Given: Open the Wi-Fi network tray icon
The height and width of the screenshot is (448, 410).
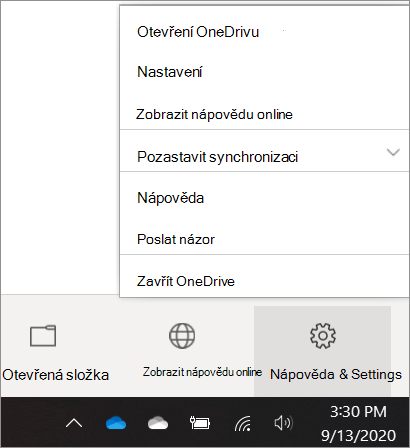Looking at the screenshot, I should click(243, 423).
